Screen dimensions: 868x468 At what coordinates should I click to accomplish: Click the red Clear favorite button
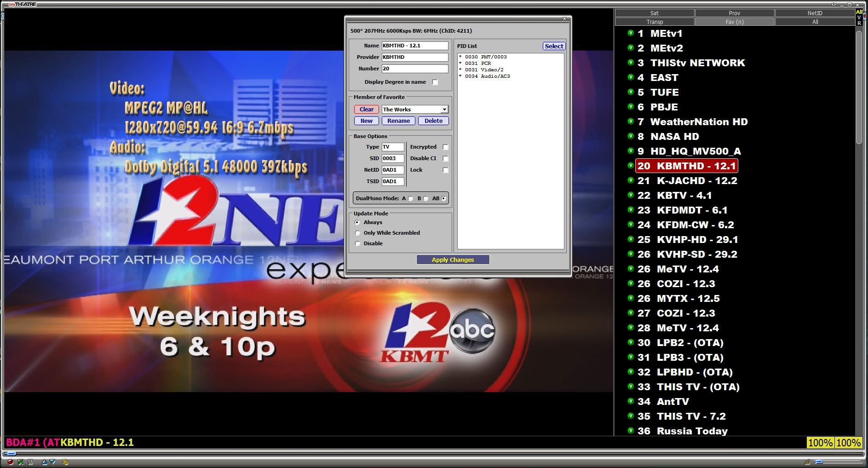point(367,109)
